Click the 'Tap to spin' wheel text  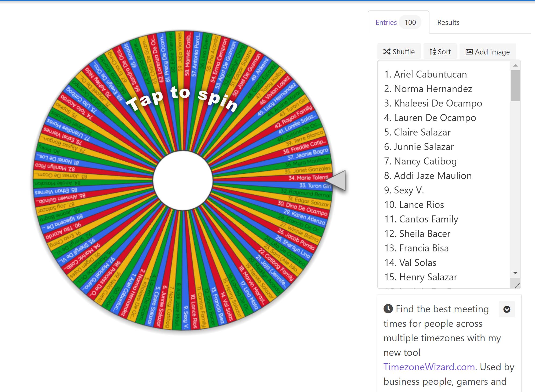click(182, 99)
